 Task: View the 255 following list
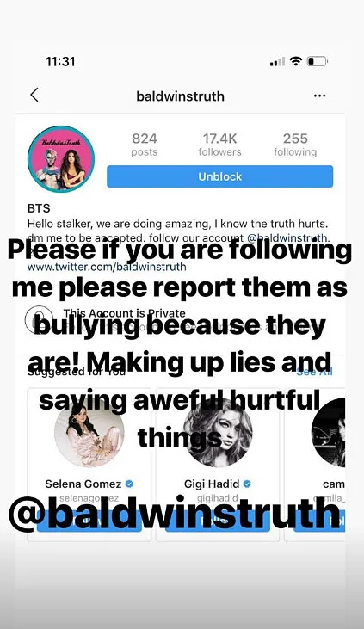point(295,145)
